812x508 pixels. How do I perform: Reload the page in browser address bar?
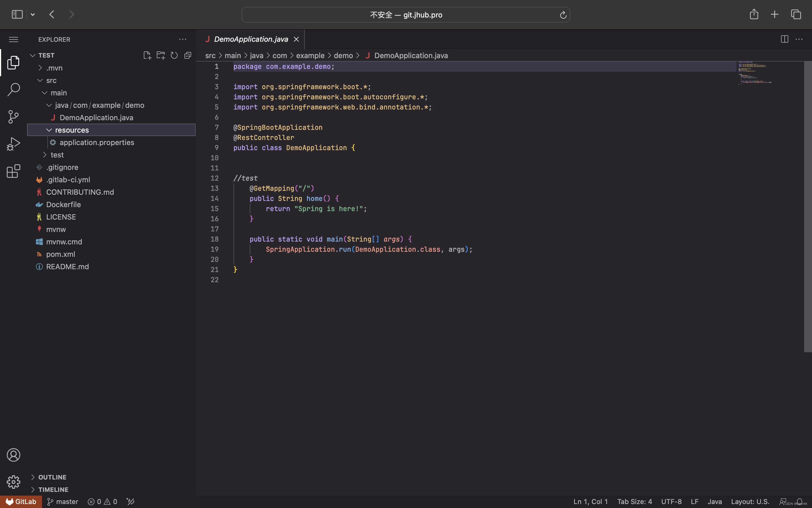tap(563, 15)
